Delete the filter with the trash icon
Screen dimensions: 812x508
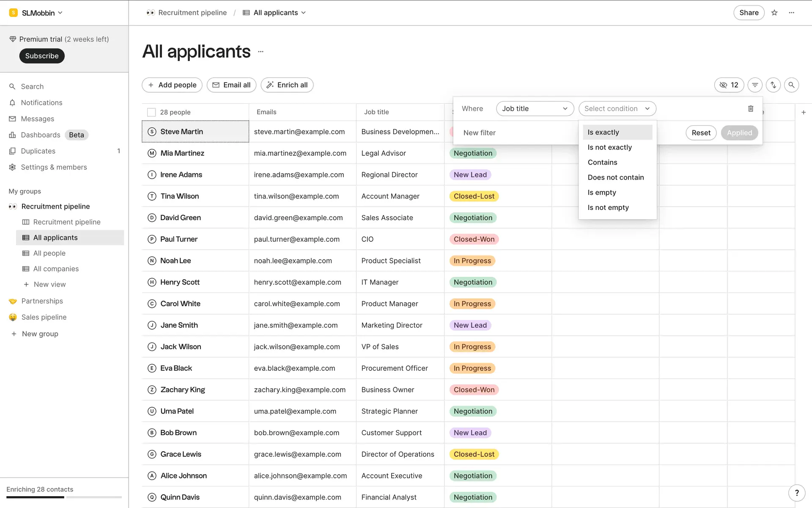click(x=751, y=109)
